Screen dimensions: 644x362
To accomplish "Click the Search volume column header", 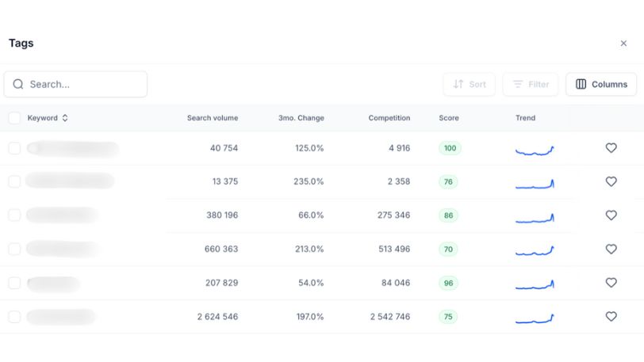I will [212, 118].
